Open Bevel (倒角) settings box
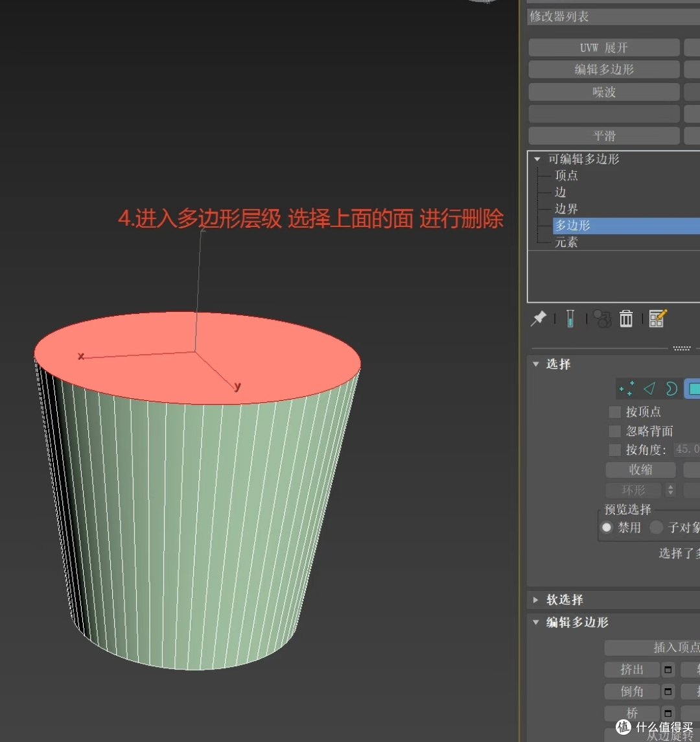700x742 pixels. coord(668,692)
